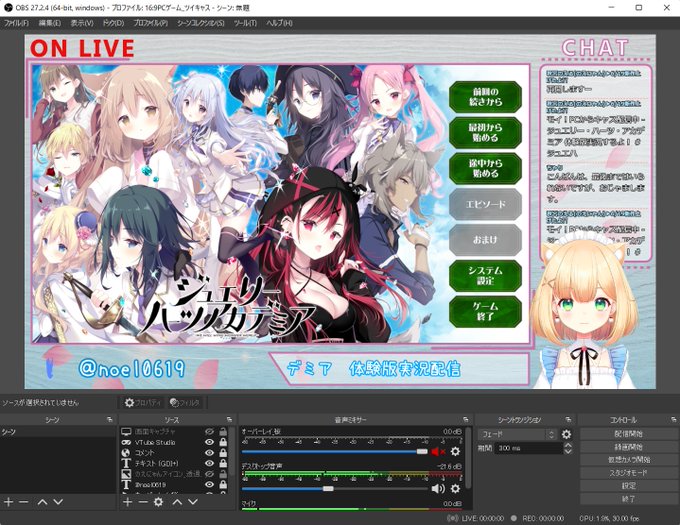Screen dimensions: 680x525
Task: Start streaming with 配信開始 button
Action: click(628, 434)
